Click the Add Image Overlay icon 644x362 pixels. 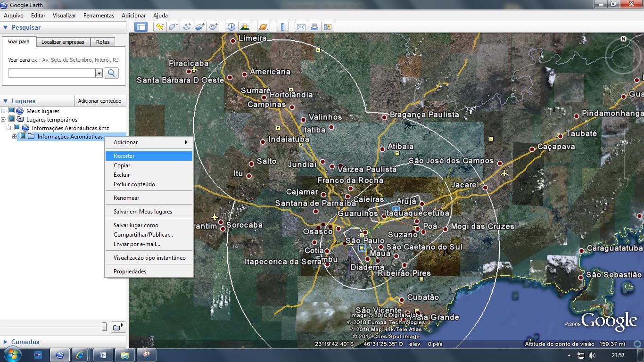(x=200, y=27)
